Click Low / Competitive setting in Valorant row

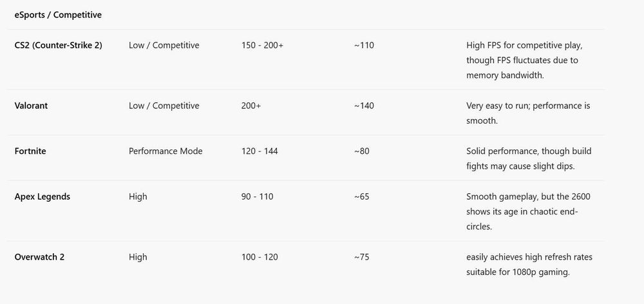(x=164, y=106)
